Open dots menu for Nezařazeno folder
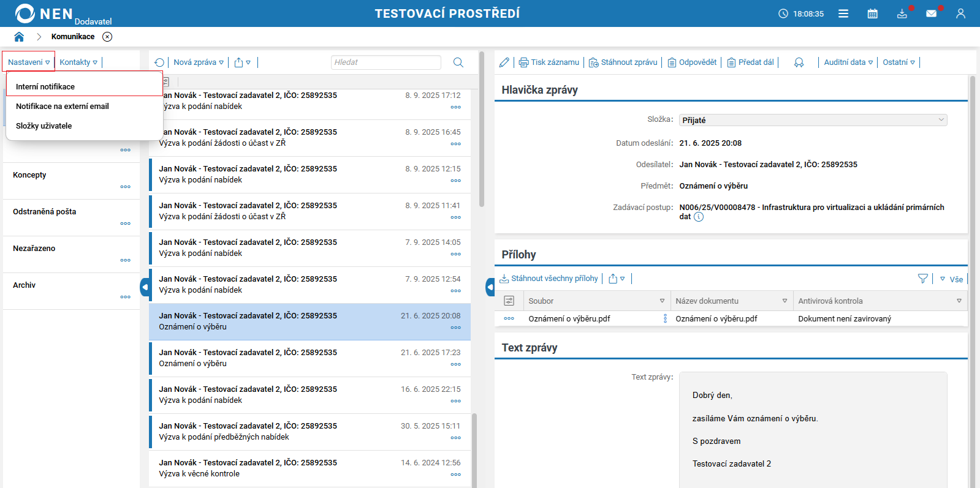 click(126, 260)
